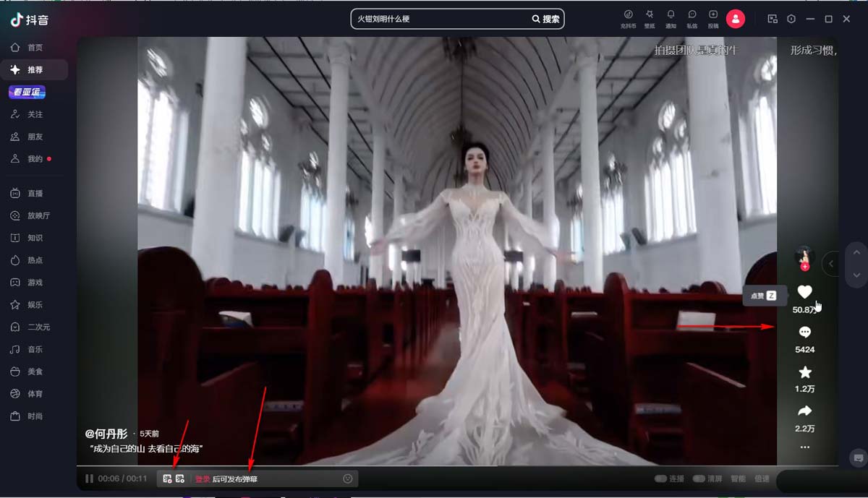Open the 热点 sidebar section
The height and width of the screenshot is (498, 868).
click(x=35, y=260)
